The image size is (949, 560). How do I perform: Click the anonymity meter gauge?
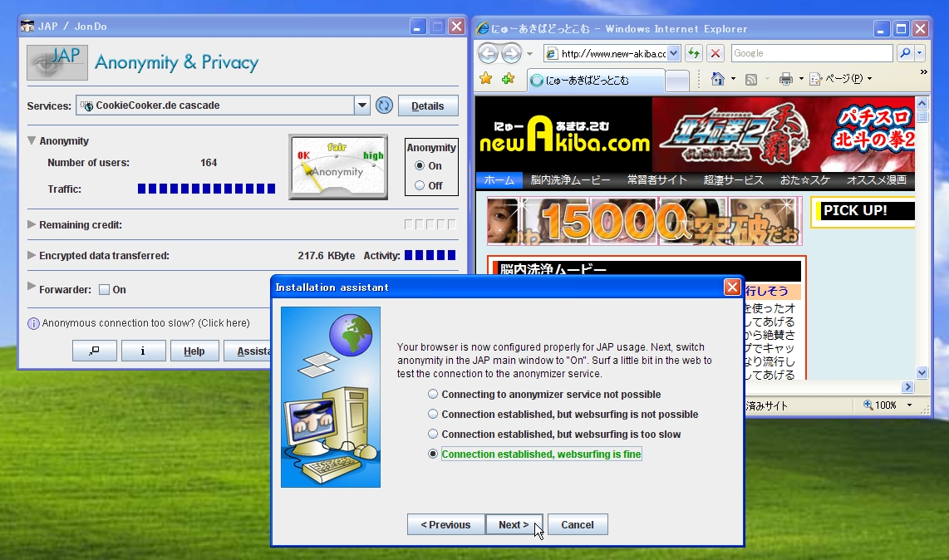pyautogui.click(x=338, y=166)
